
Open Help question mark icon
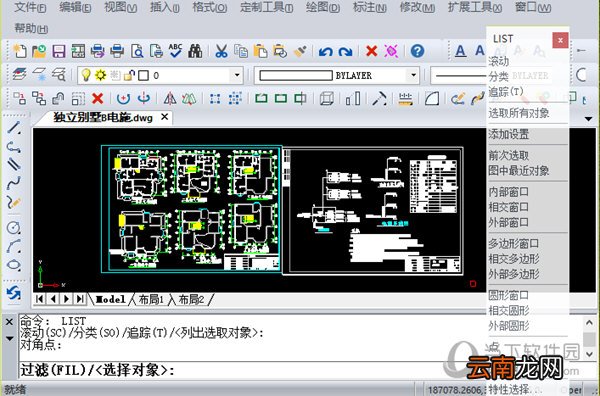point(417,51)
